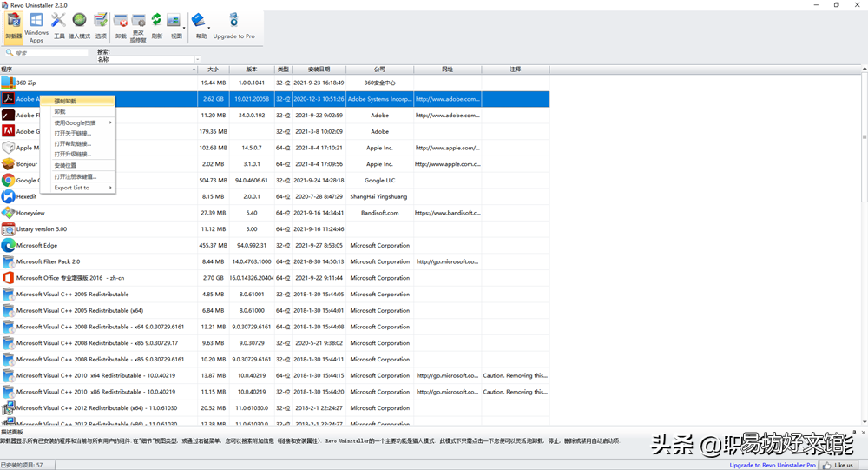This screenshot has height=470, width=868.
Task: Click http://www.apple.com/ in Apple M row
Action: [447, 148]
